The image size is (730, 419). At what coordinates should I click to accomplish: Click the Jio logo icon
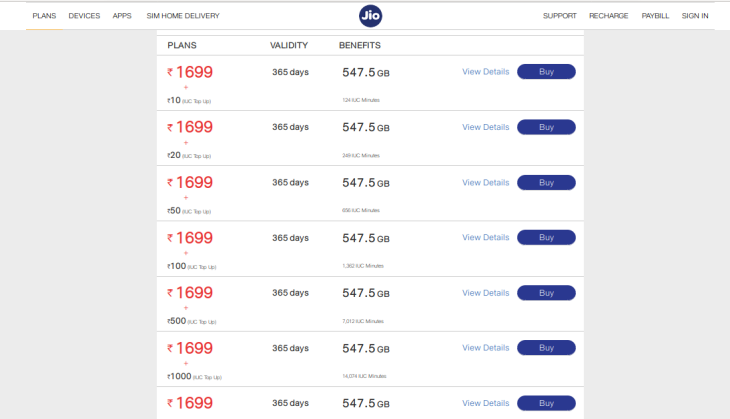[371, 16]
